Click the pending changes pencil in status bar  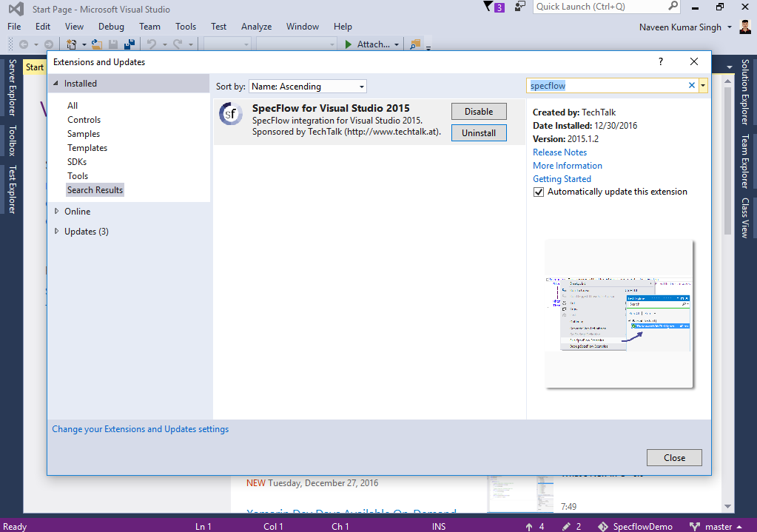point(566,527)
